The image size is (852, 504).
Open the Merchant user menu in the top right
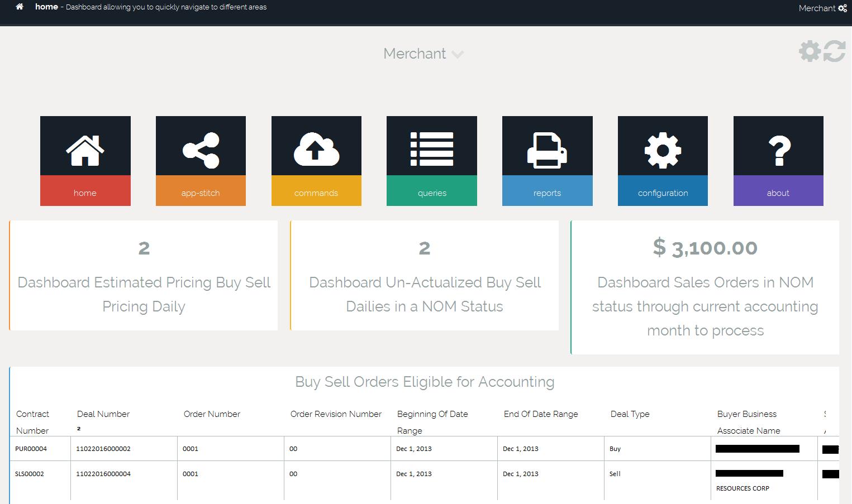(x=822, y=8)
